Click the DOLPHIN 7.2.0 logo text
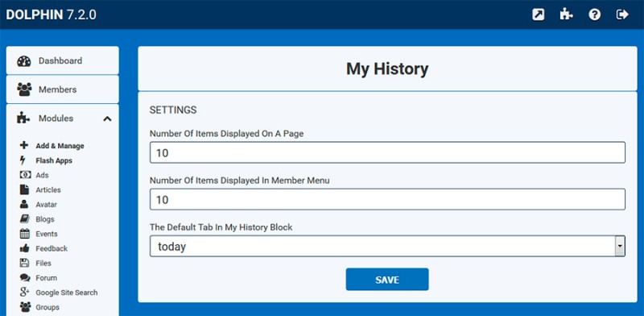 [x=51, y=15]
